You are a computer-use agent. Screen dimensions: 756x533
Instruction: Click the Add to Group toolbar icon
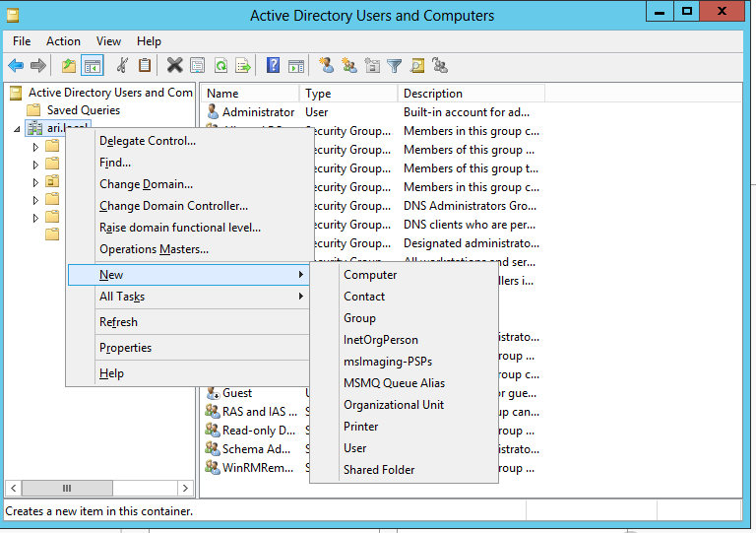(440, 65)
